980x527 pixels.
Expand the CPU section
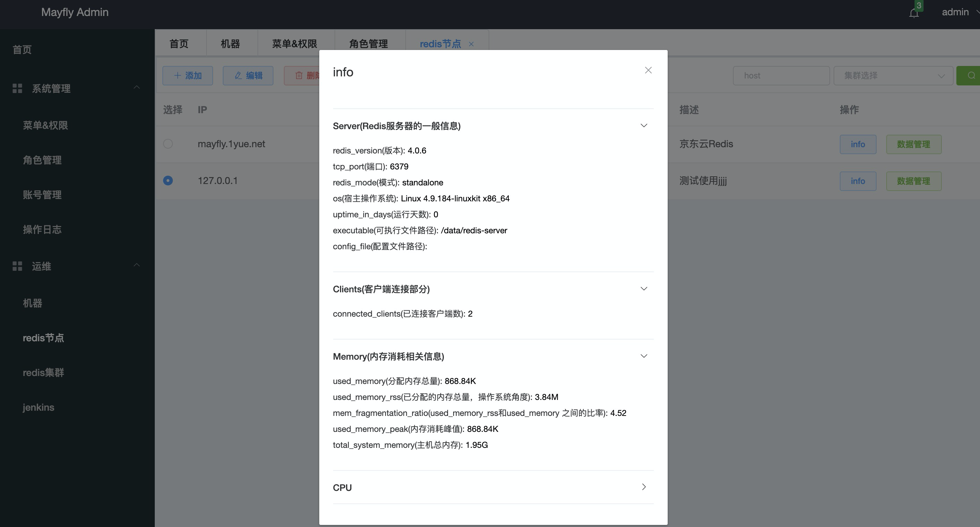[x=644, y=487]
